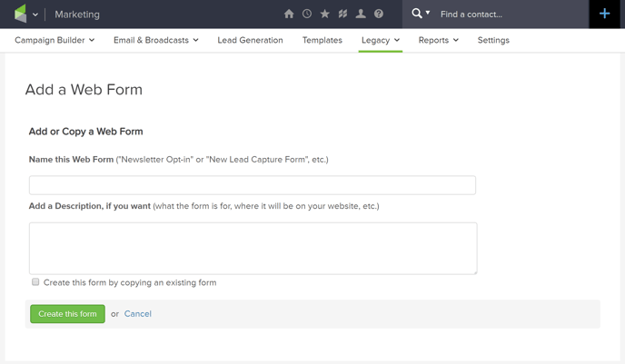This screenshot has width=625, height=364.
Task: Open the help question mark icon
Action: 379,14
